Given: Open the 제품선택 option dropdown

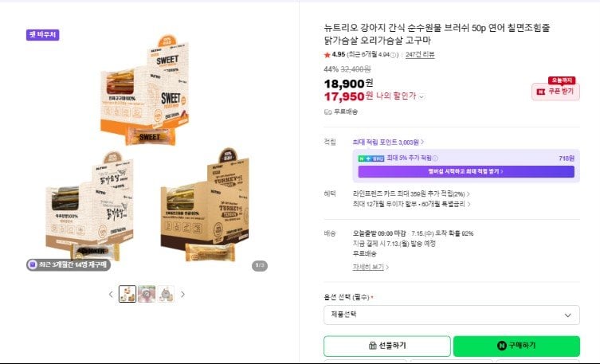Looking at the screenshot, I should [452, 315].
